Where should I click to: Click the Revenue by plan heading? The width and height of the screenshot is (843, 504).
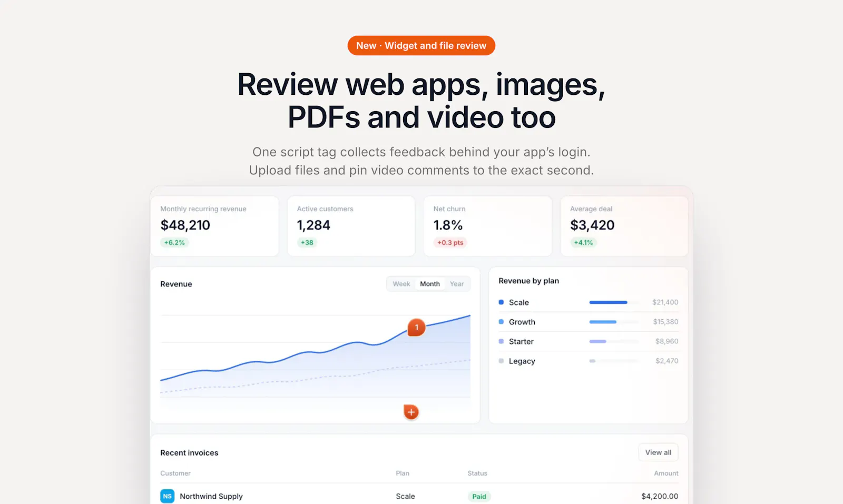point(528,281)
